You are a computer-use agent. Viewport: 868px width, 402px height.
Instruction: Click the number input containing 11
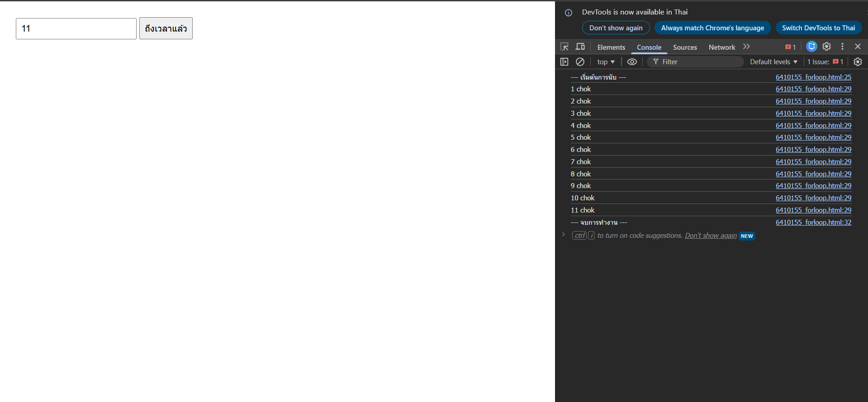[76, 28]
